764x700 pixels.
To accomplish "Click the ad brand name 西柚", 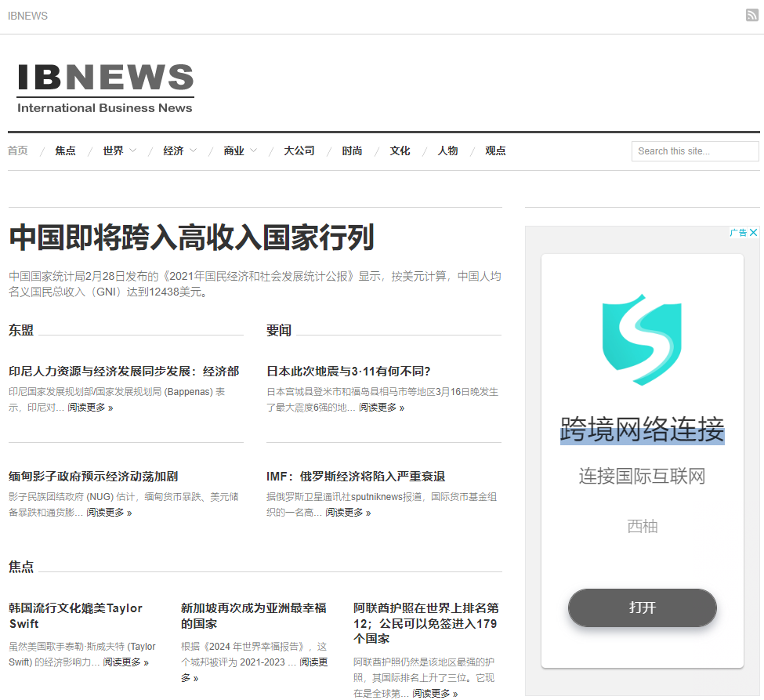I will tap(643, 526).
